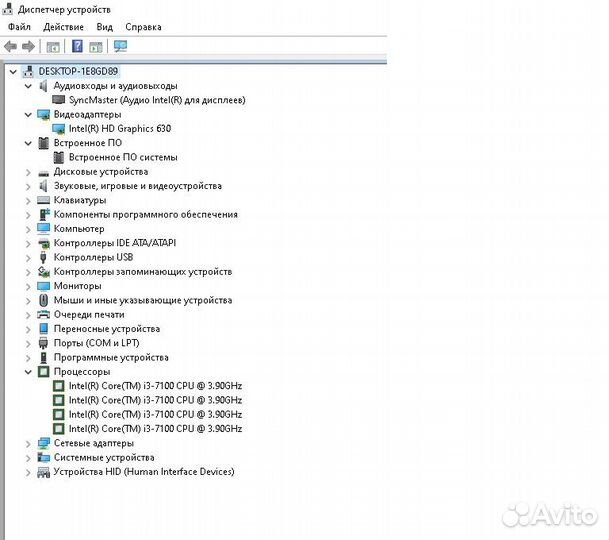Image resolution: width=609 pixels, height=540 pixels.
Task: Click the Программные устройства icon
Action: [44, 357]
